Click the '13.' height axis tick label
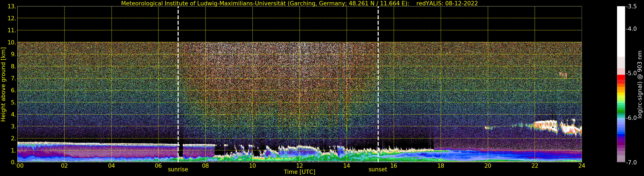644x176 pixels. point(12,6)
